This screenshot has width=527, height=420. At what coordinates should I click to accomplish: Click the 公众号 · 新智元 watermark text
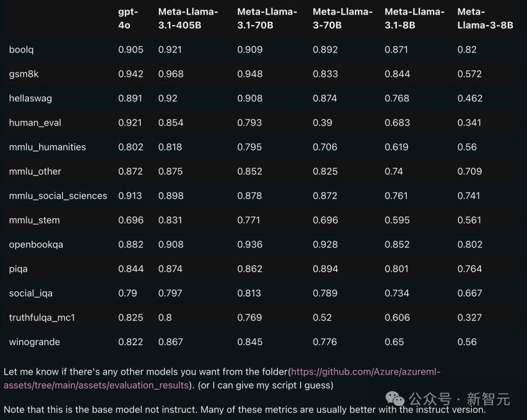[x=460, y=399]
